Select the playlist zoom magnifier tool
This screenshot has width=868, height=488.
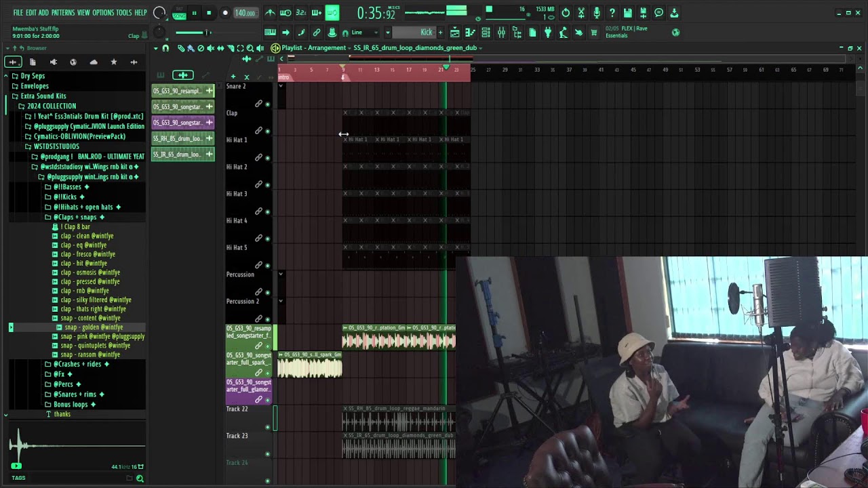click(x=250, y=48)
